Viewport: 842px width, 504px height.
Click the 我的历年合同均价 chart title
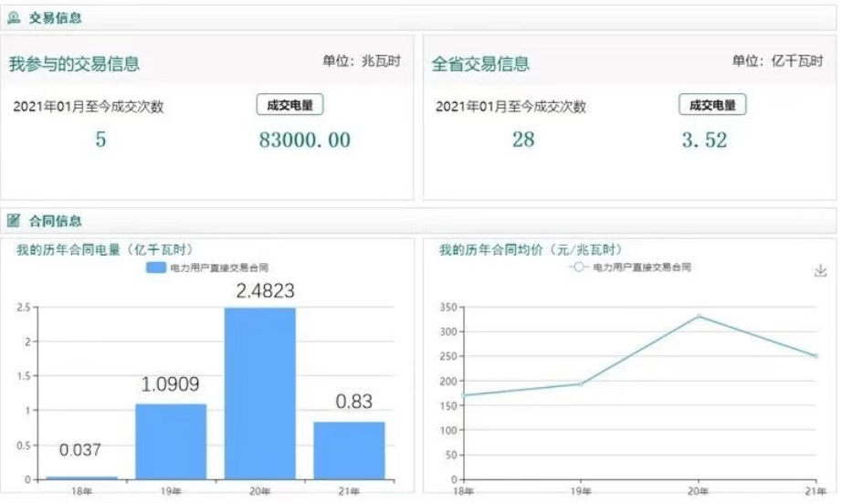pos(531,249)
